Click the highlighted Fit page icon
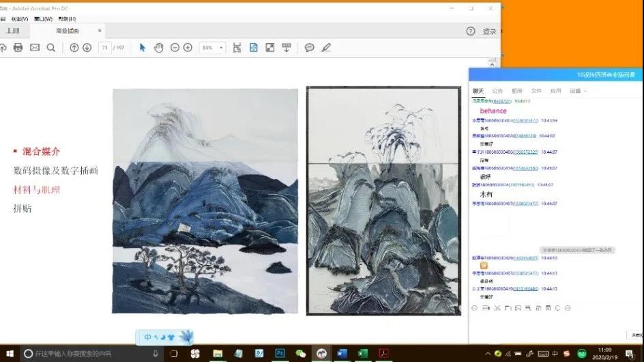Image resolution: width=644 pixels, height=362 pixels. pyautogui.click(x=253, y=48)
